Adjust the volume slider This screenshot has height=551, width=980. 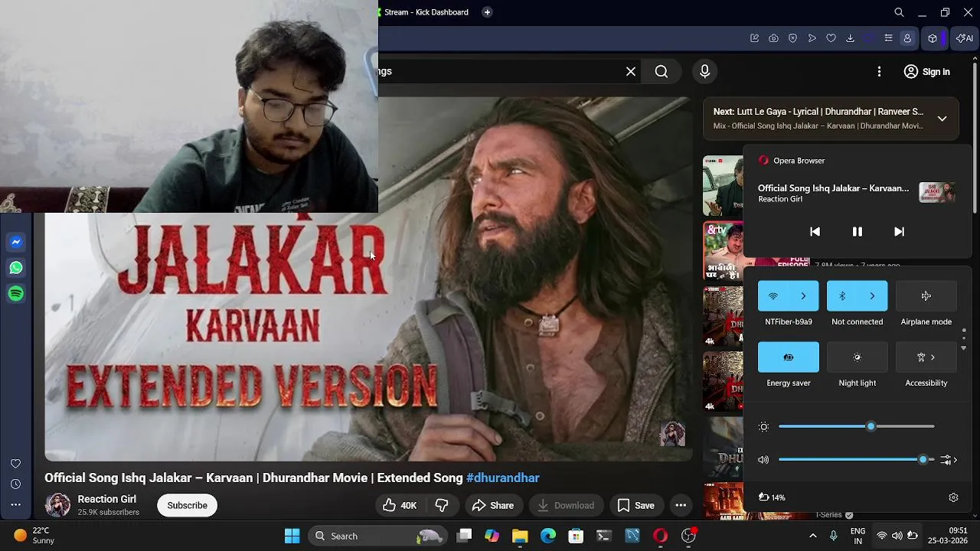pos(857,460)
